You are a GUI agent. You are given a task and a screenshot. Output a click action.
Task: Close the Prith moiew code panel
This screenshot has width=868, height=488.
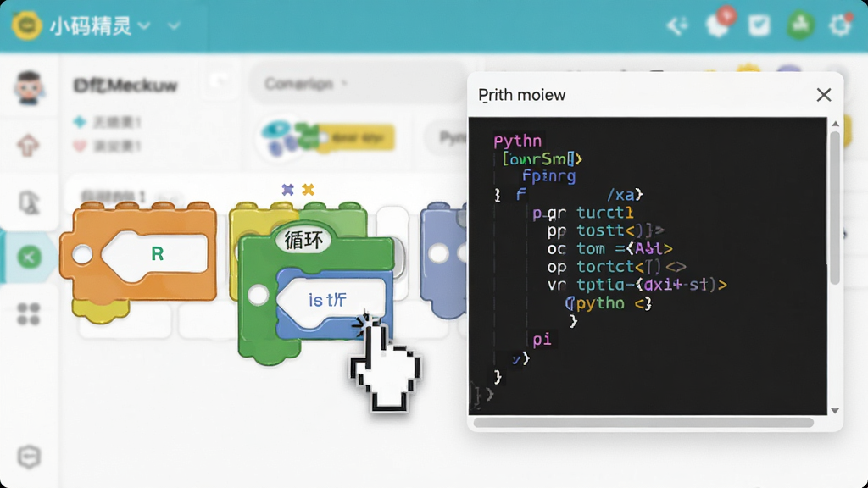(x=824, y=95)
